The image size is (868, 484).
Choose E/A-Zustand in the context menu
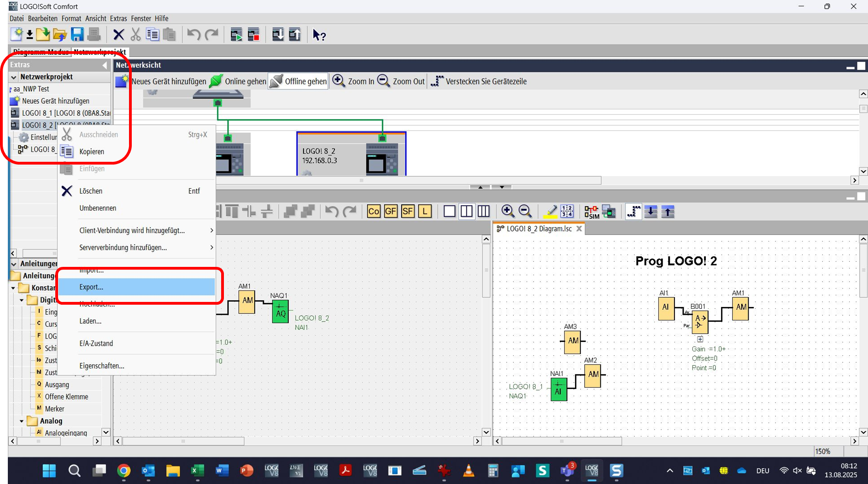tap(136, 343)
